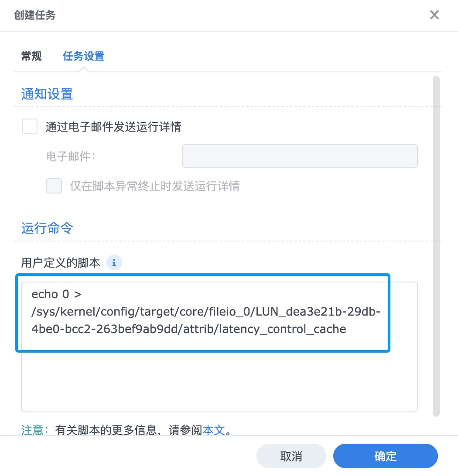Click the 运行命令 section heading
Screen dimensions: 458x476
coord(47,228)
